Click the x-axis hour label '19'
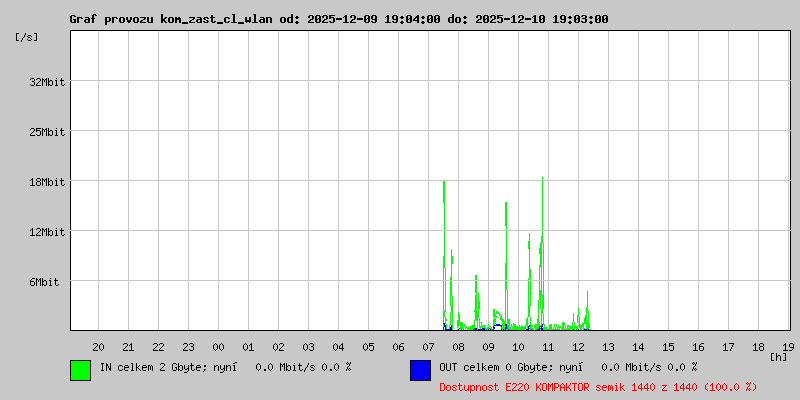Screen dimensions: 800x400 pos(789,347)
